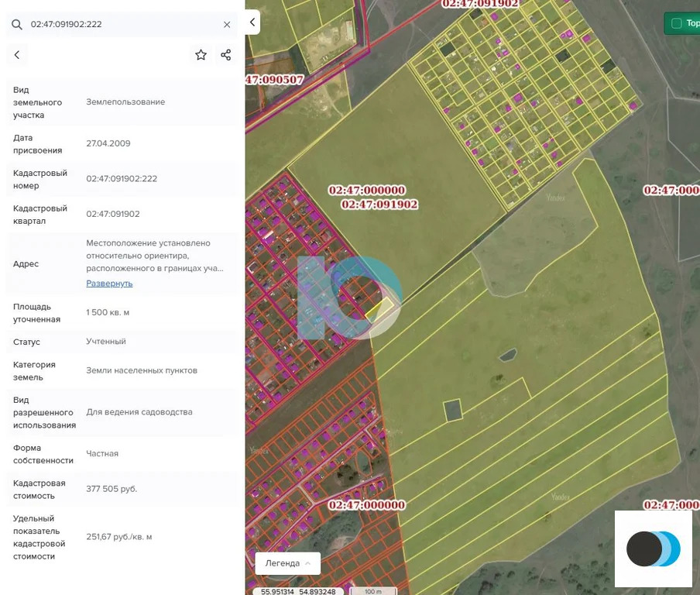Click the bottom 02:47:000000 map label
The image size is (700, 595).
pos(367,505)
